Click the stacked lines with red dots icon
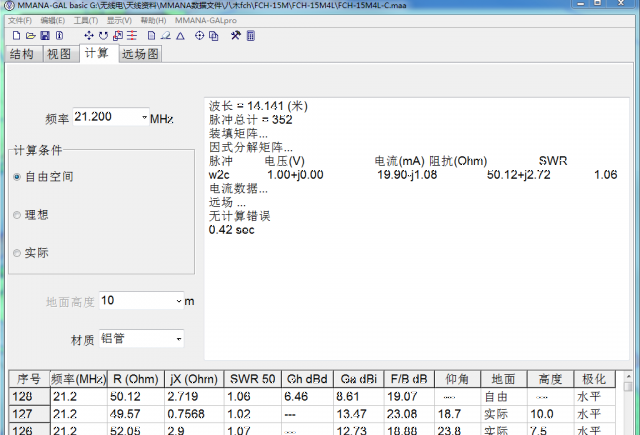Screen dimensions: 640x435 tap(132, 36)
